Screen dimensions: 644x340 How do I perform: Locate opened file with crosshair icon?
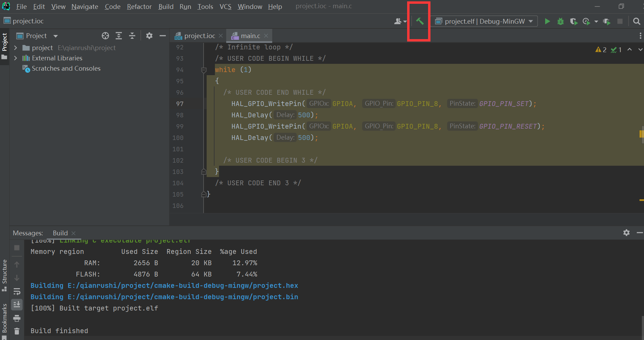[x=105, y=36]
